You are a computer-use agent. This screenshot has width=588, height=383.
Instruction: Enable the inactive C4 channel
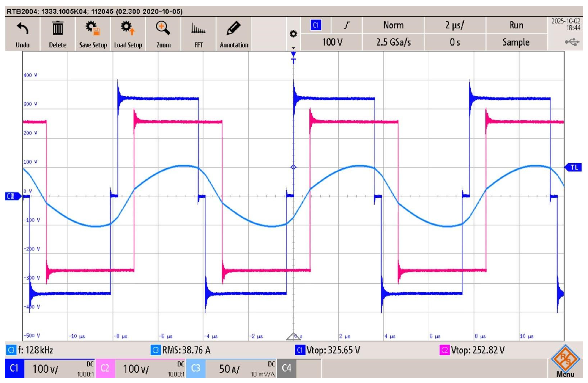pyautogui.click(x=287, y=368)
